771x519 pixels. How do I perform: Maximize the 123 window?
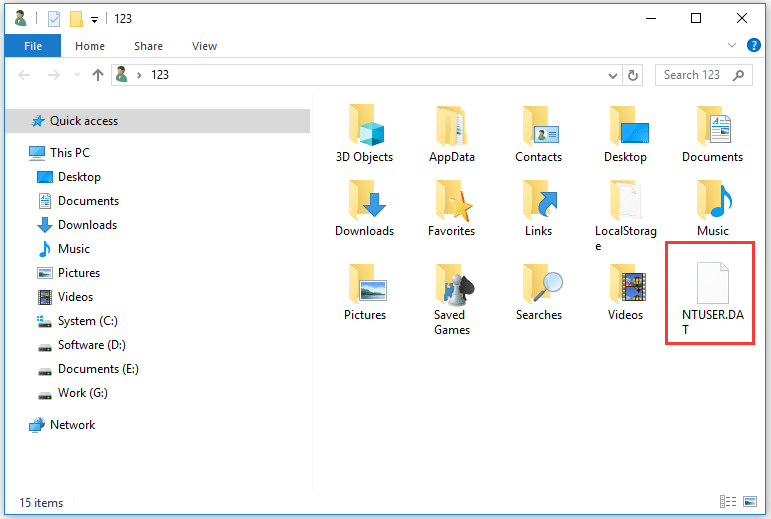point(696,19)
